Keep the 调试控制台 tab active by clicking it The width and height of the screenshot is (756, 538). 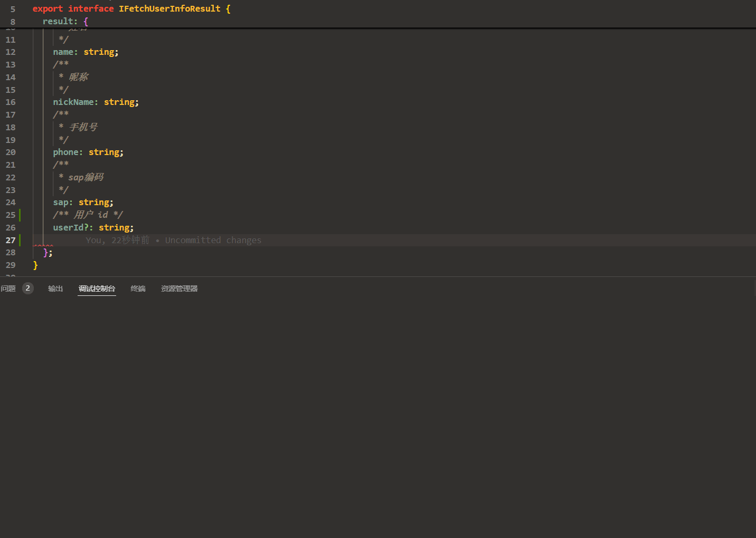click(x=97, y=289)
